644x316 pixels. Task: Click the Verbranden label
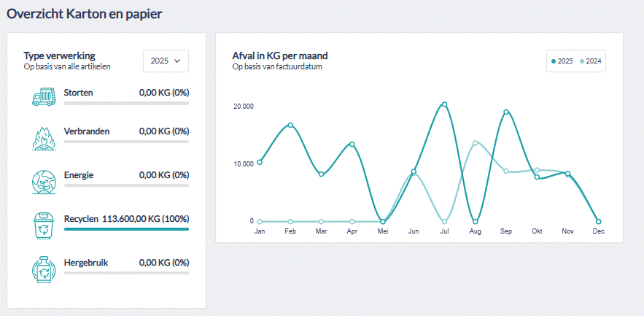click(x=87, y=131)
